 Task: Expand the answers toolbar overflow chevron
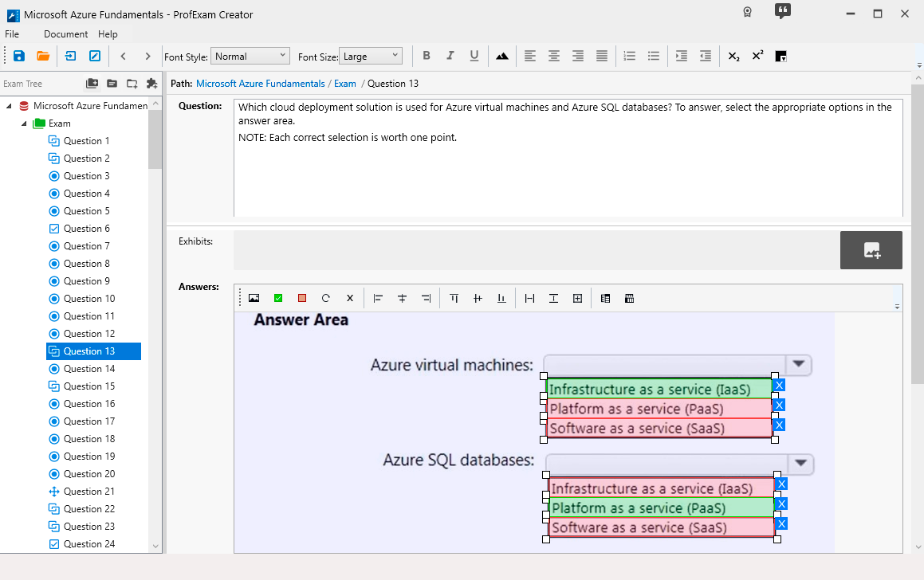click(897, 306)
